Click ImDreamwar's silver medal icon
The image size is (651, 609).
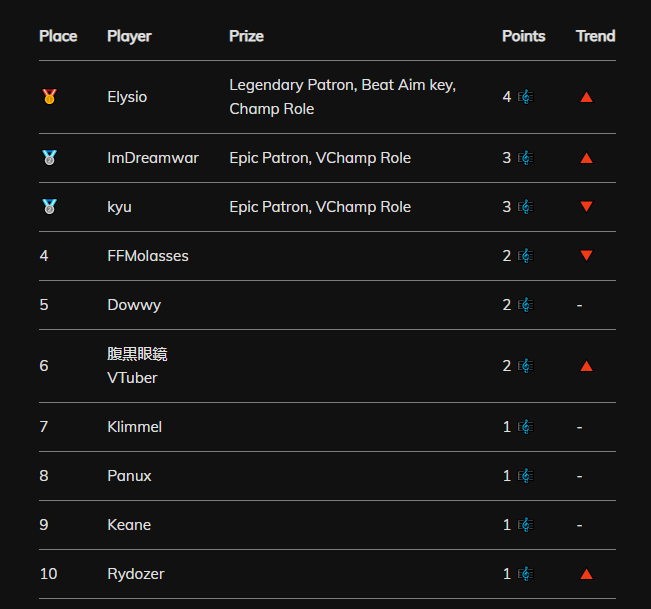(49, 158)
